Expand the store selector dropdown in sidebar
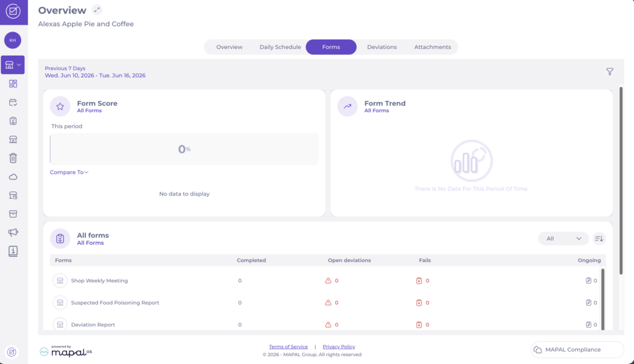 12,65
